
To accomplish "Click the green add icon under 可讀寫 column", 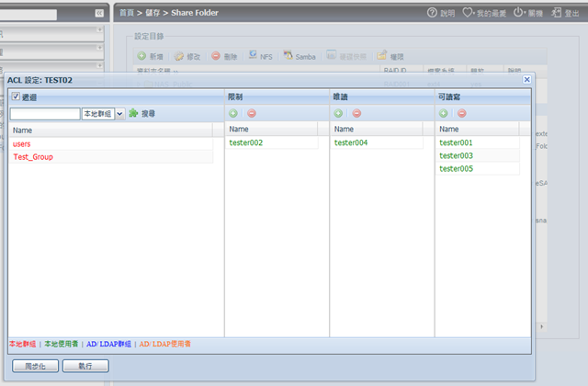I will 443,113.
